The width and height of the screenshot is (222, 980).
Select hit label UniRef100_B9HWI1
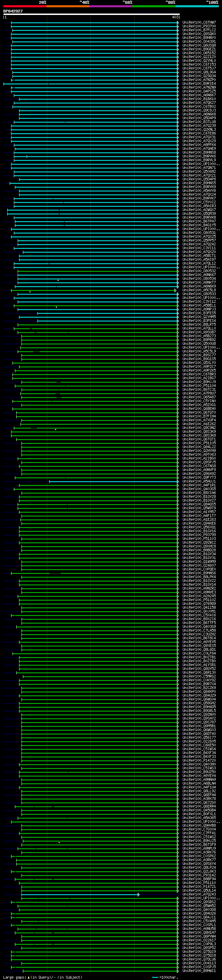point(199,971)
